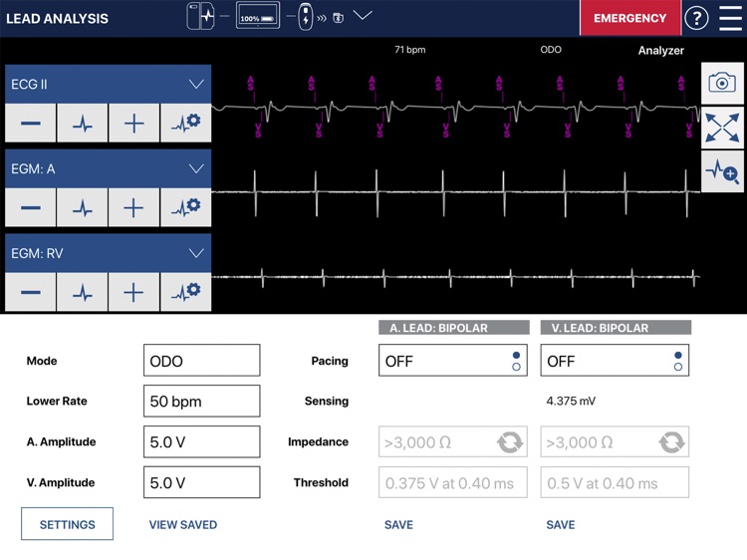Select the Analyzer label above the waveforms
747x560 pixels.
tap(660, 51)
